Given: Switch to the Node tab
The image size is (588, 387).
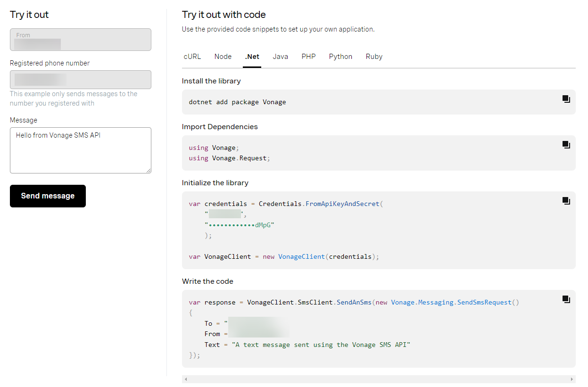Looking at the screenshot, I should pyautogui.click(x=223, y=57).
